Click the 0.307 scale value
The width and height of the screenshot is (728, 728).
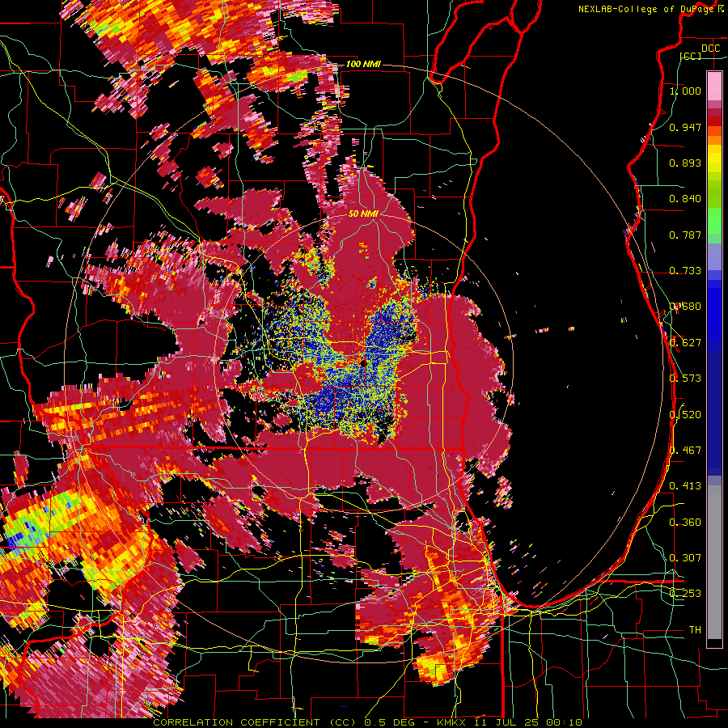685,558
